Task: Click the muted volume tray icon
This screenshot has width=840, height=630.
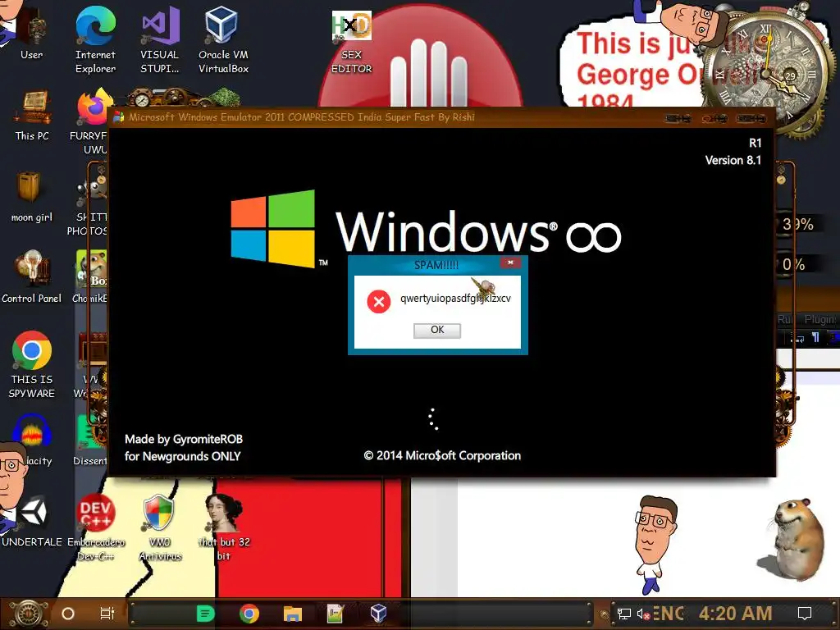Action: pos(643,614)
